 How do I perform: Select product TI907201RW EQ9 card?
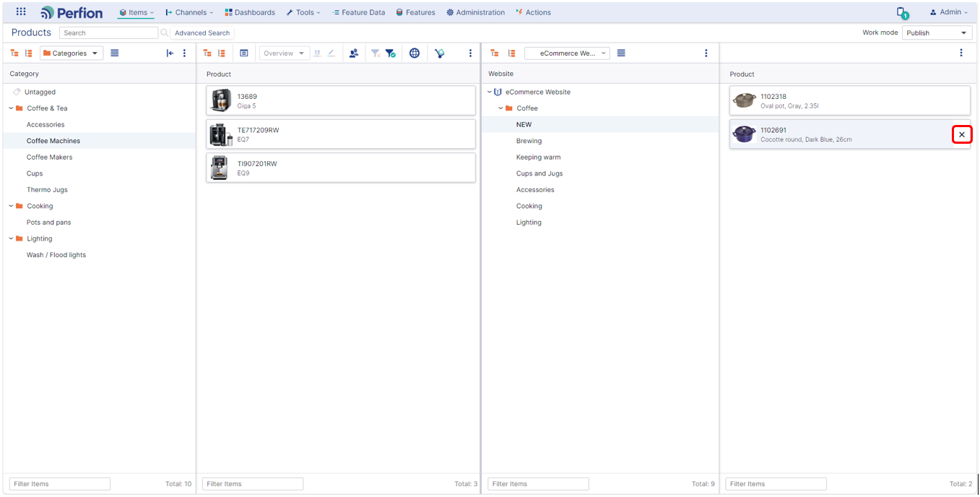341,168
